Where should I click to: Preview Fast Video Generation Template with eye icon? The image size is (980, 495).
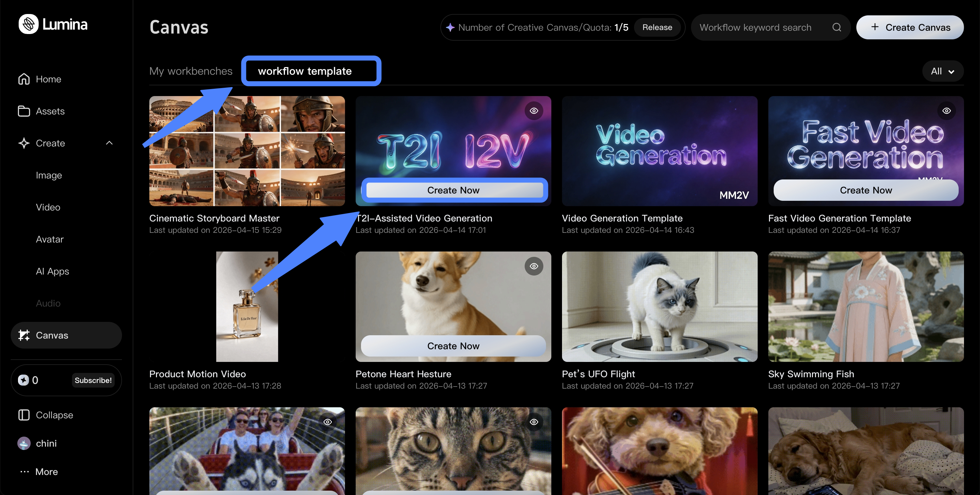[947, 110]
